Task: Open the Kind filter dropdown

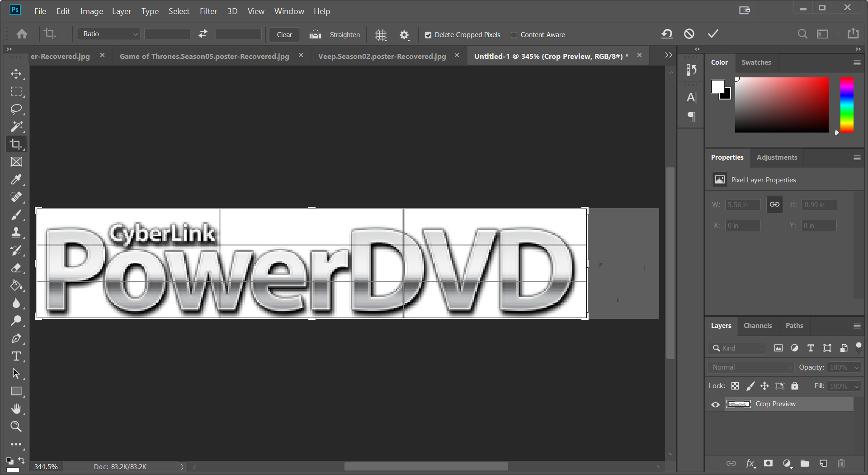Action: tap(737, 348)
